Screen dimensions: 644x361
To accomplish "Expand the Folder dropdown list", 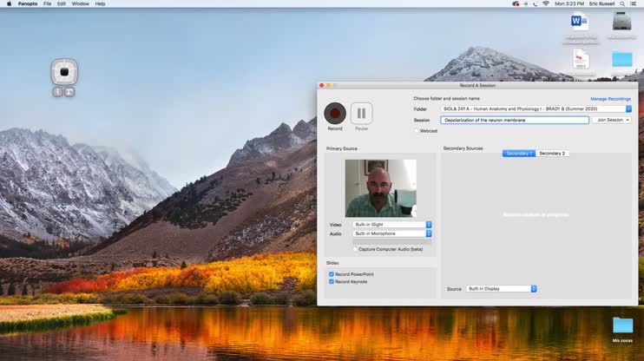I will click(628, 109).
